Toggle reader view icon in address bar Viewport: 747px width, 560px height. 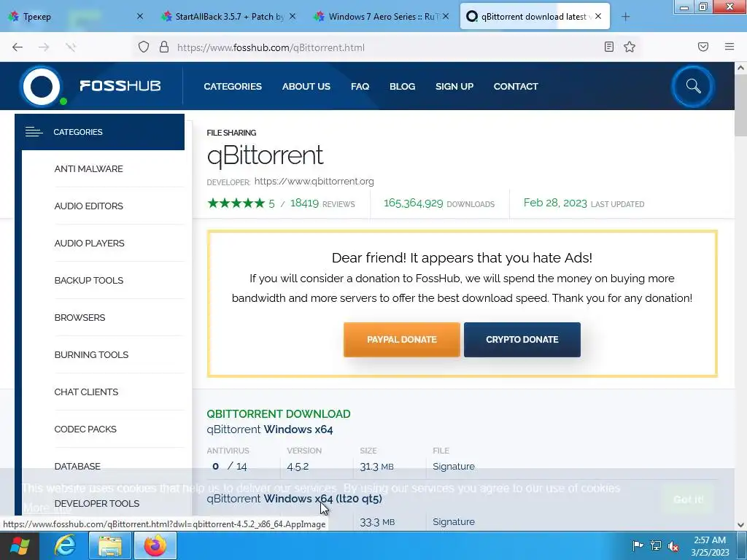[609, 47]
